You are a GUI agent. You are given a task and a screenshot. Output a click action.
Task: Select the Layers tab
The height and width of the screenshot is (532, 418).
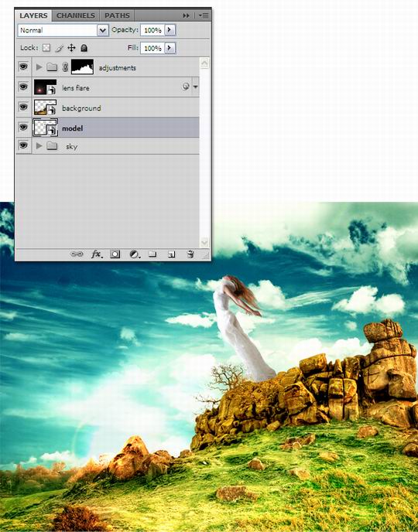[x=33, y=15]
